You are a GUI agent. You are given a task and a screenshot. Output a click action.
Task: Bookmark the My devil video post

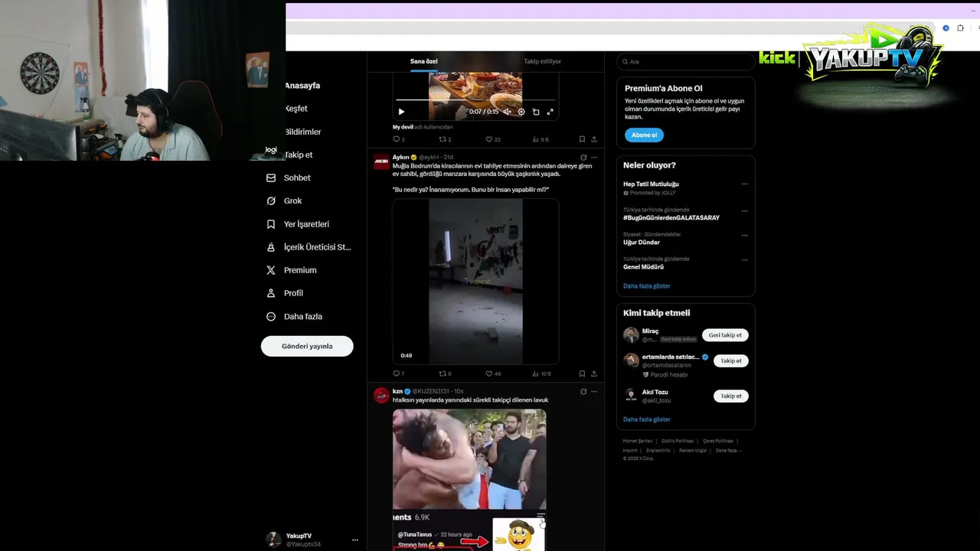click(582, 139)
